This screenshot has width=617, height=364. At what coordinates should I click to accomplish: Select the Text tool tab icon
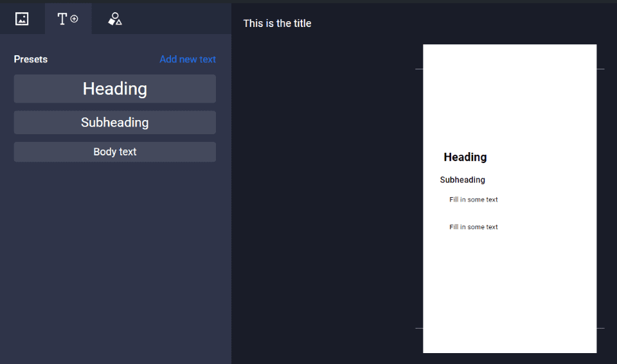click(68, 19)
